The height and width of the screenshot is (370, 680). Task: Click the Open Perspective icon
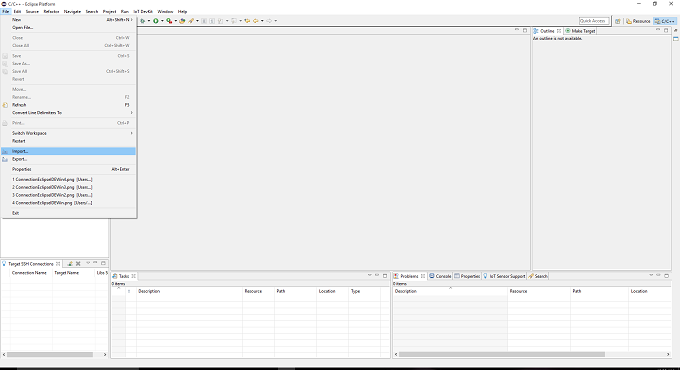tap(618, 21)
